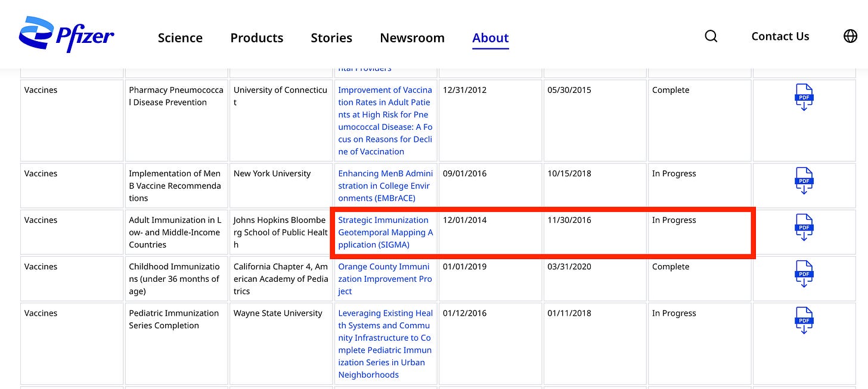This screenshot has width=868, height=389.
Task: Select Vaccines cell in Orange County row
Action: pyautogui.click(x=72, y=278)
